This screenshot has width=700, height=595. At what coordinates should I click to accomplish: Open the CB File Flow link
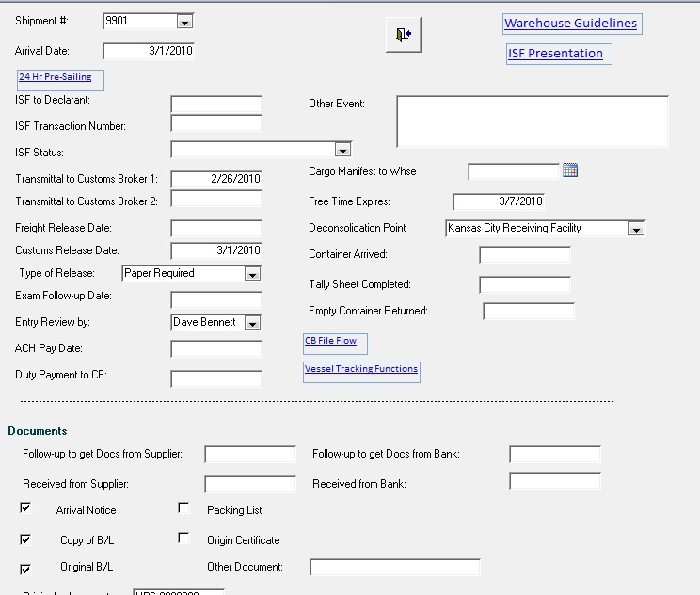[331, 341]
